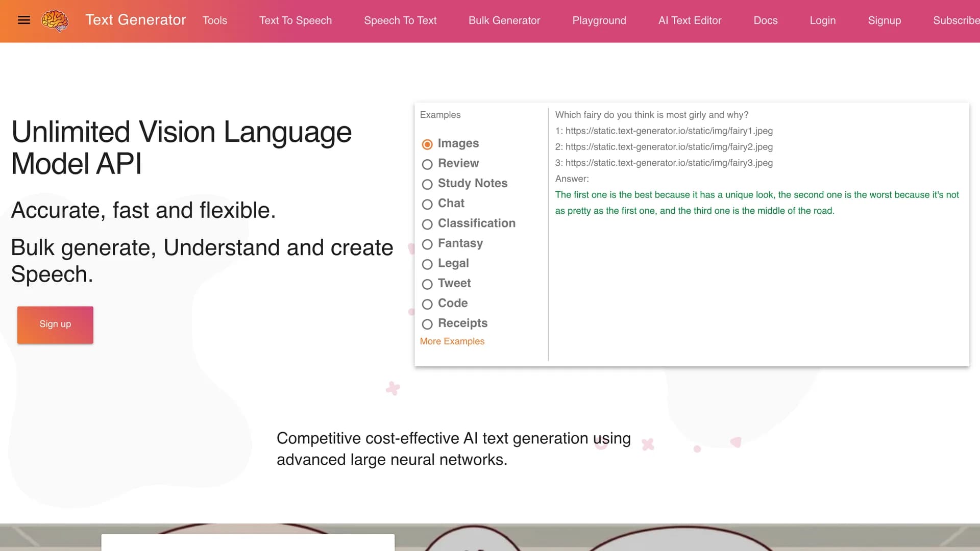Viewport: 980px width, 551px height.
Task: Click 'Unlimited Vision Language Model API' heading
Action: coord(182,147)
